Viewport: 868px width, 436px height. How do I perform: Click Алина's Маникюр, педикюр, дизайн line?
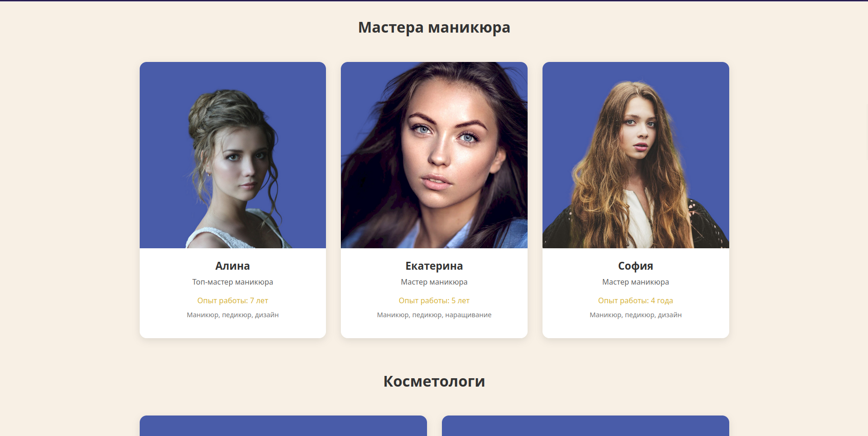coord(233,315)
